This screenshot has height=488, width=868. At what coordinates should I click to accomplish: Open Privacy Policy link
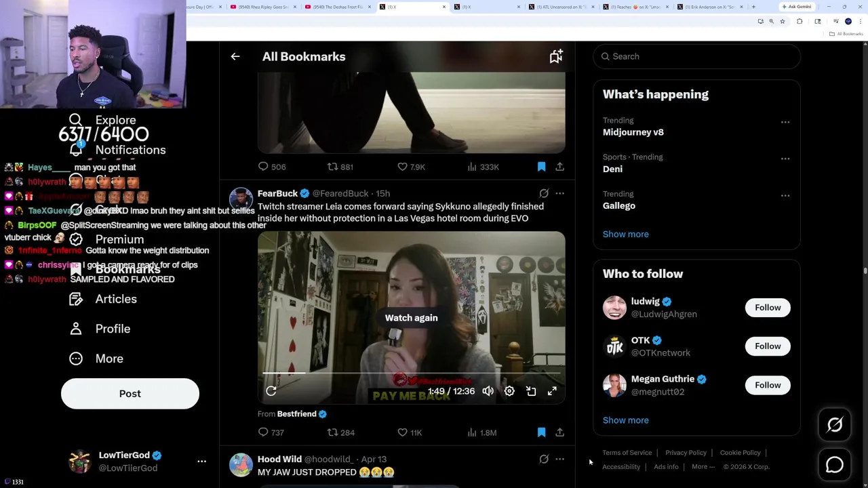pyautogui.click(x=686, y=453)
